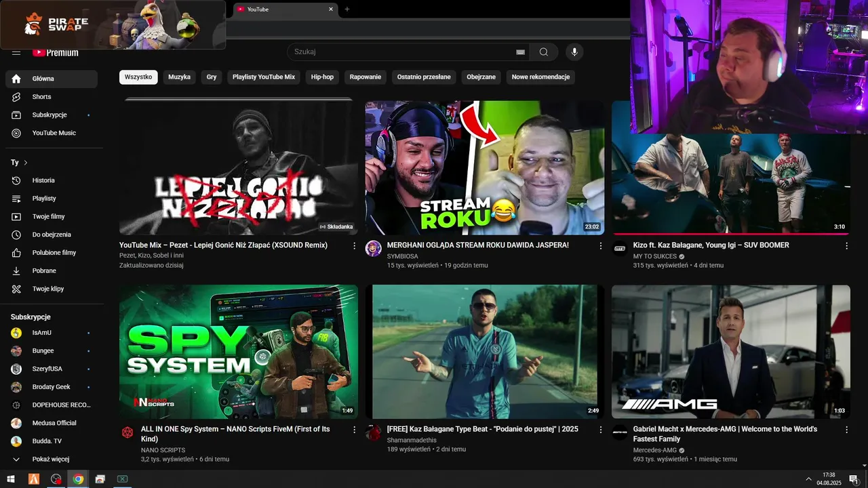Viewport: 868px width, 488px height.
Task: Click the Mercedes-AMG channel avatar
Action: point(620,432)
